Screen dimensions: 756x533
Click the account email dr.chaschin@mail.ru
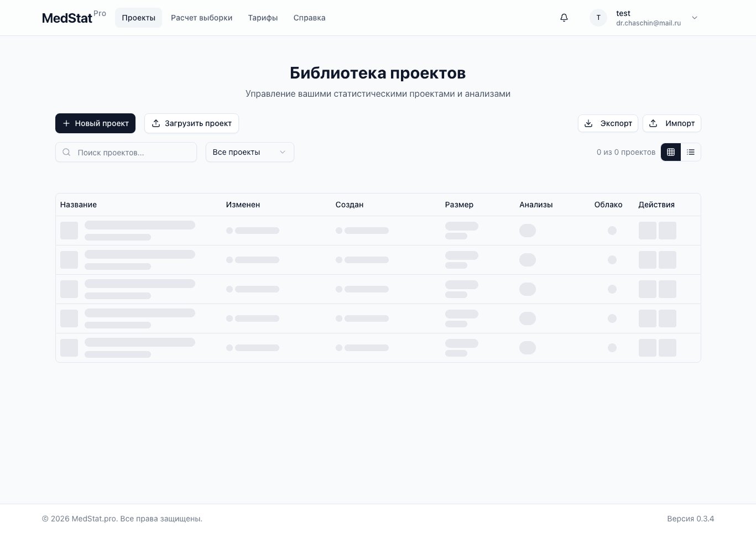coord(648,23)
